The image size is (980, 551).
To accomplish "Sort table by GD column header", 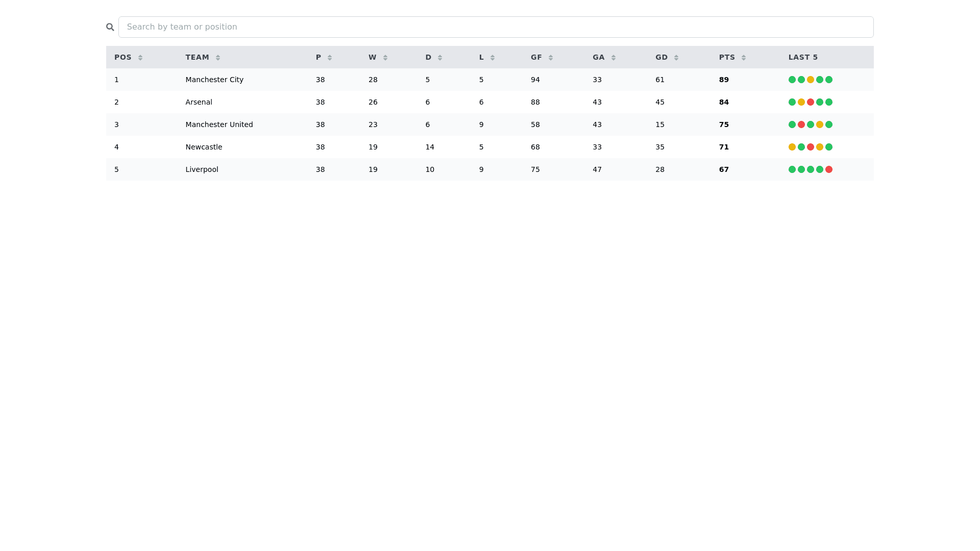I will tap(661, 57).
